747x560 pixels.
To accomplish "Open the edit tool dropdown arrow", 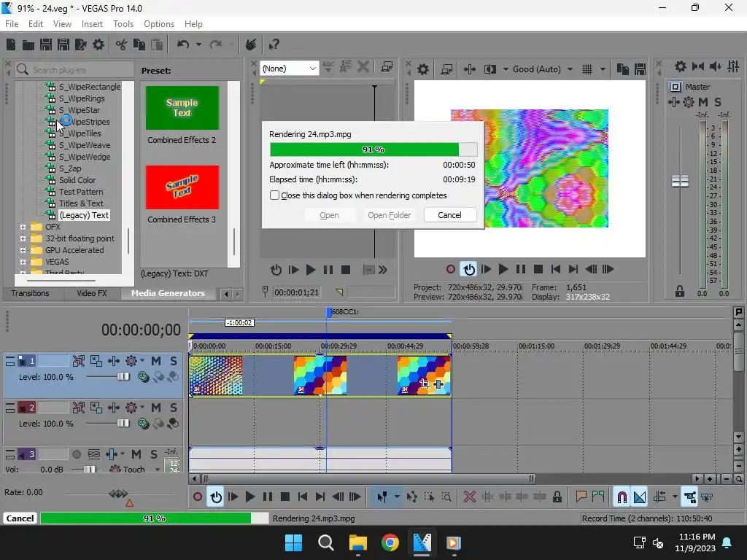I will click(x=397, y=497).
